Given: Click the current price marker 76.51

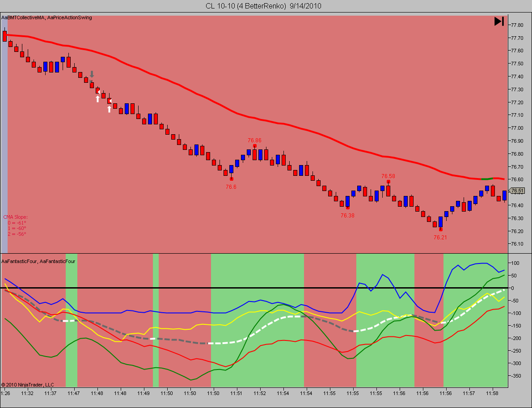Looking at the screenshot, I should pyautogui.click(x=517, y=191).
